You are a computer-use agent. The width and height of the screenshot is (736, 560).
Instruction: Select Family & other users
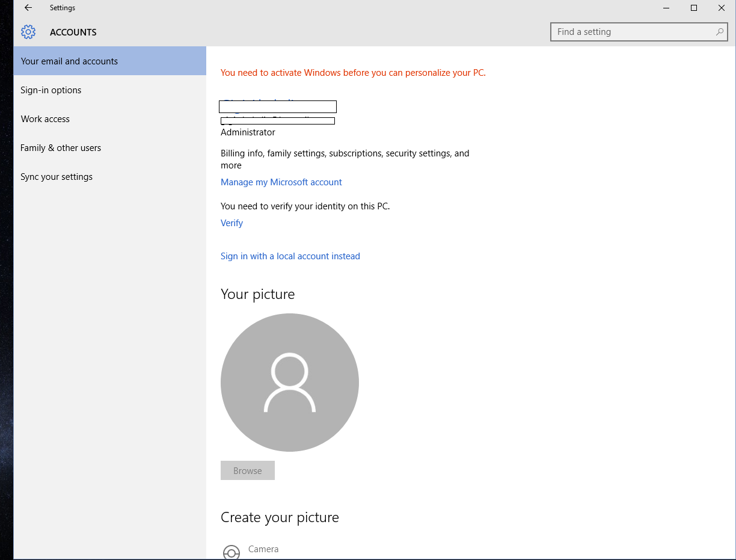[60, 147]
